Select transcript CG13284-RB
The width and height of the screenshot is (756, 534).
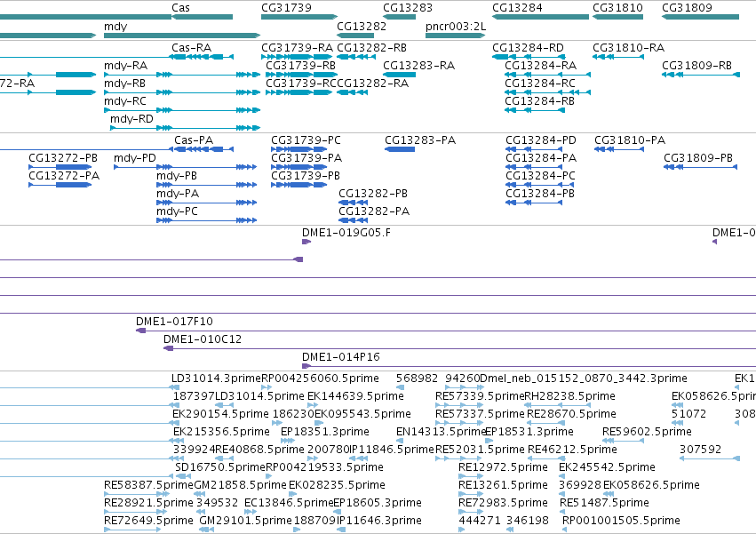539,101
